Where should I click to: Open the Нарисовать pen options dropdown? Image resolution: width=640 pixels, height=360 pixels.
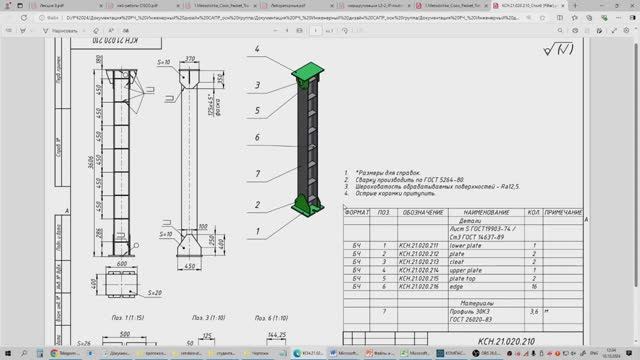tap(84, 31)
